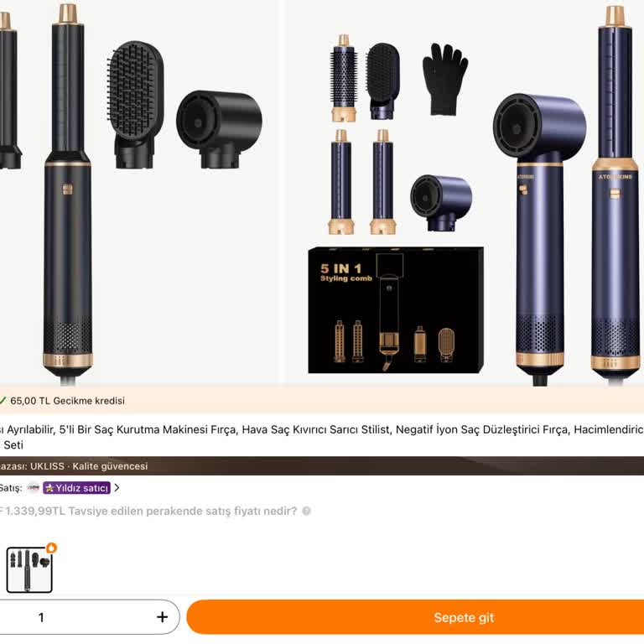Click the plus icon to increase quantity
Viewport: 644px width, 644px height.
[162, 617]
